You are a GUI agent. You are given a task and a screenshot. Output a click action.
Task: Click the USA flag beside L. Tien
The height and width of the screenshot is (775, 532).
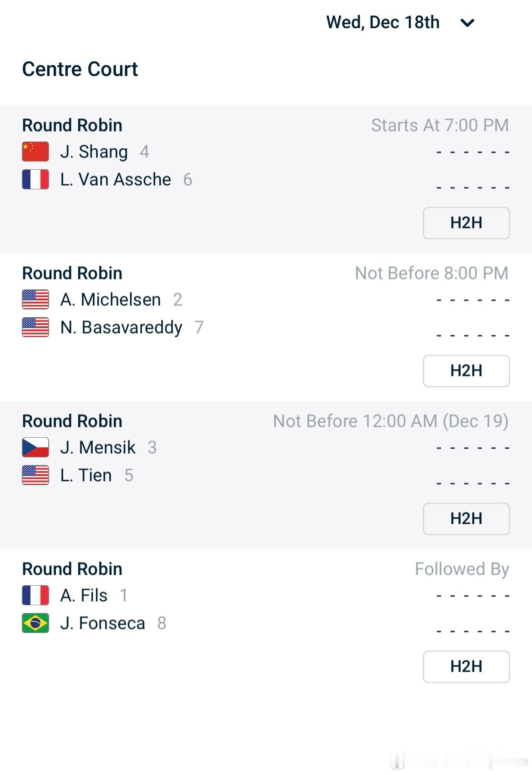pyautogui.click(x=35, y=475)
